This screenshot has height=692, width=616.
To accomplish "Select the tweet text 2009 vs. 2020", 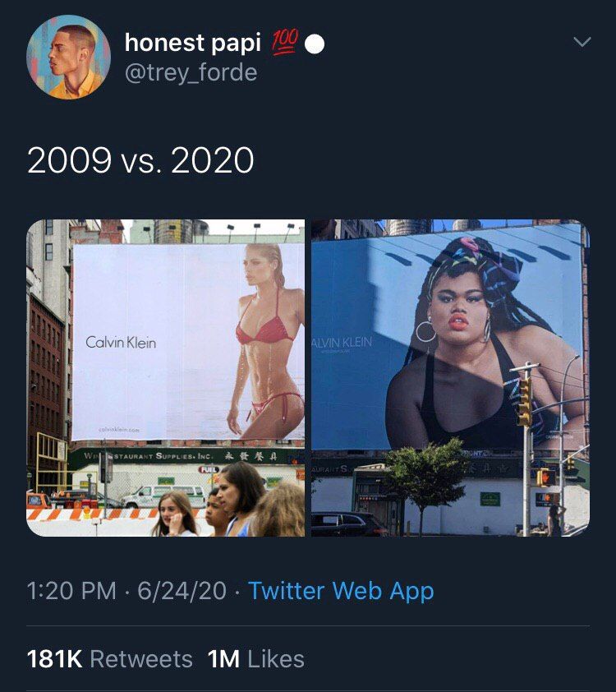I will 140,160.
